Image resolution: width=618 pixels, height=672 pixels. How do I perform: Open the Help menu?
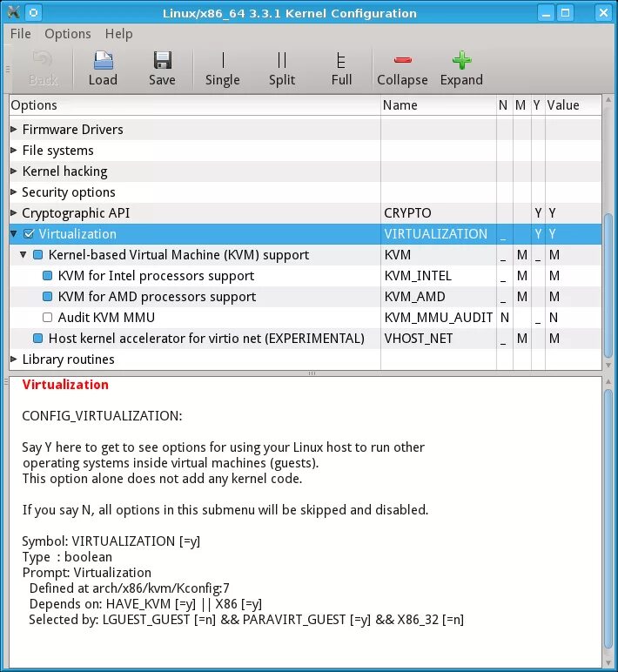click(x=118, y=33)
